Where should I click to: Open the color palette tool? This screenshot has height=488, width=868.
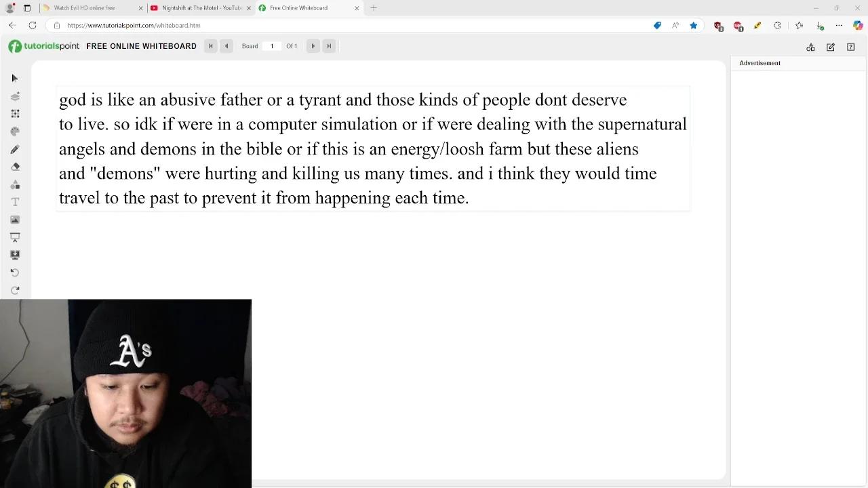pos(15,131)
